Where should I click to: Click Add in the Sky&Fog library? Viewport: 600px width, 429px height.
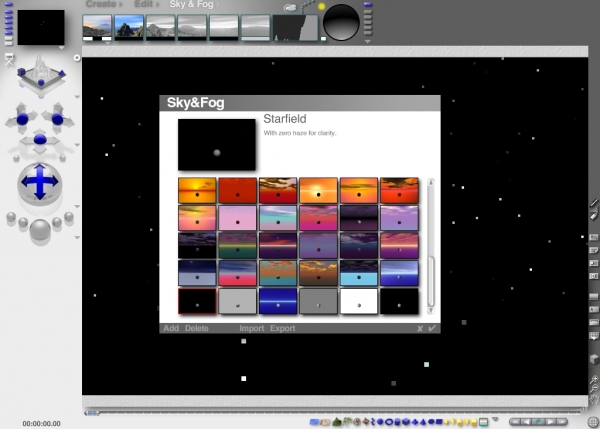[x=171, y=328]
